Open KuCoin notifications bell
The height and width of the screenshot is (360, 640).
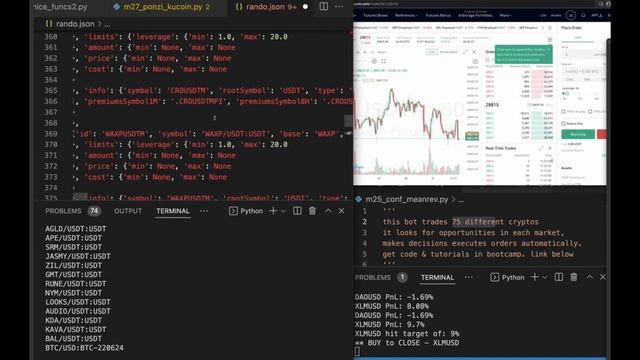click(583, 16)
